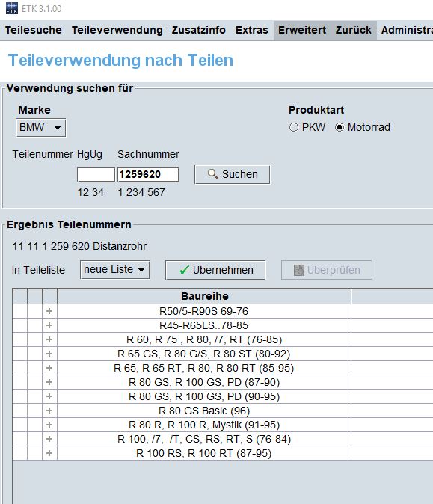Expand the R 65, R 65 RT row
This screenshot has height=504, width=433.
coord(49,368)
